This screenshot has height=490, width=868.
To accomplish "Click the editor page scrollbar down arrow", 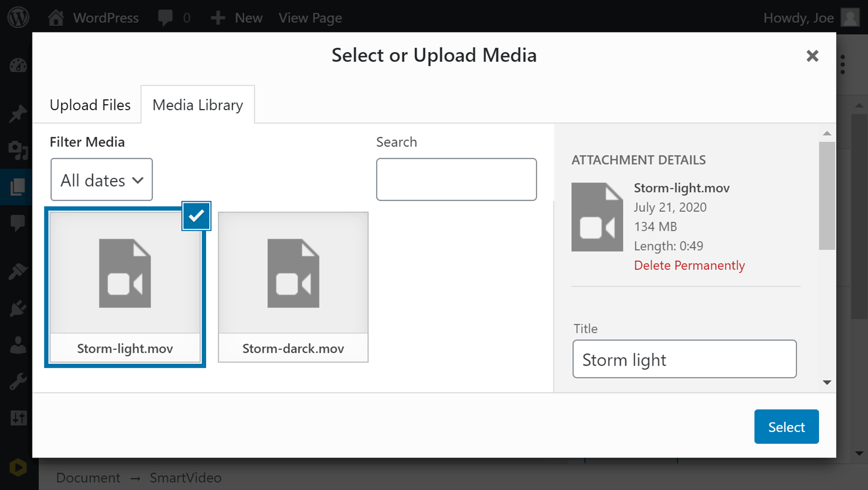I will tap(859, 453).
